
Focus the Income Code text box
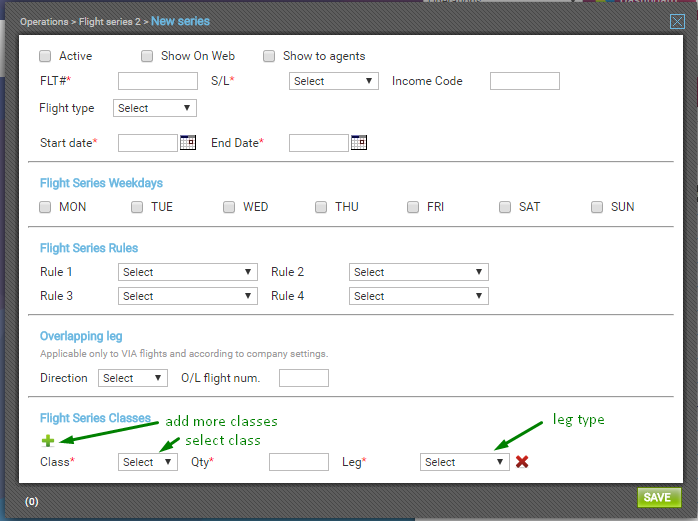(524, 81)
